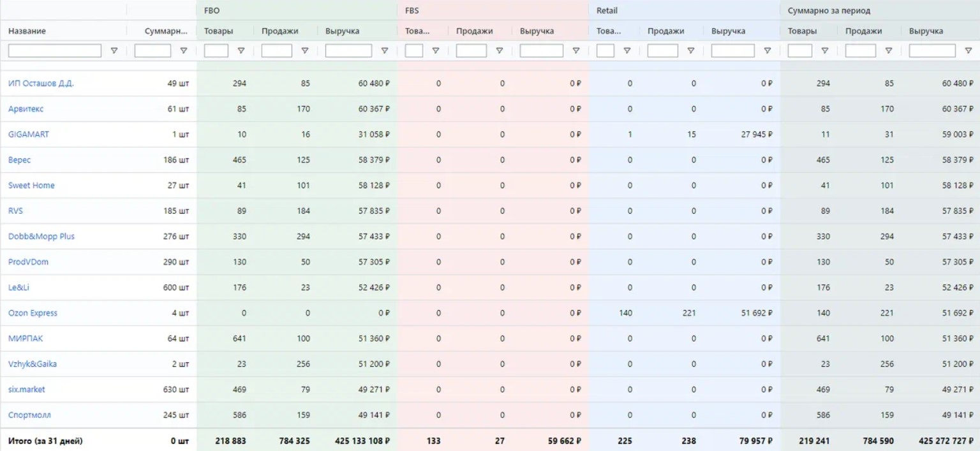Open seller link RVS
Screen dimensions: 980x451
15,211
